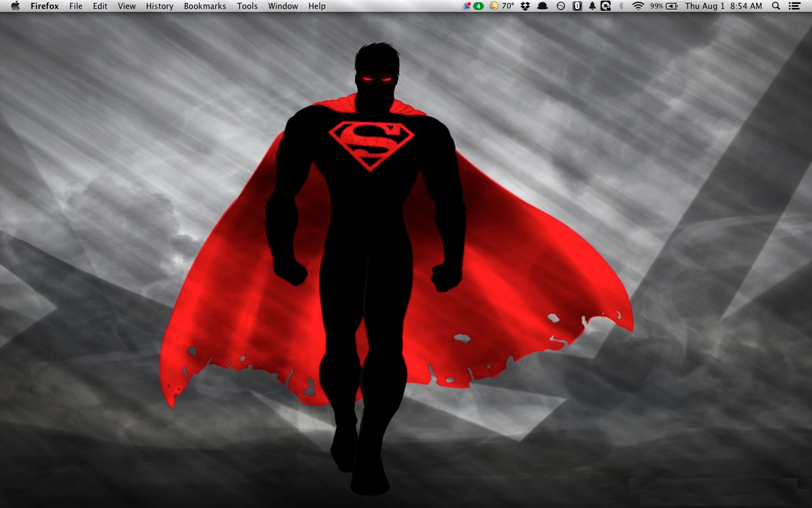This screenshot has height=508, width=812.
Task: Open the Bluetooth status menu
Action: point(621,6)
